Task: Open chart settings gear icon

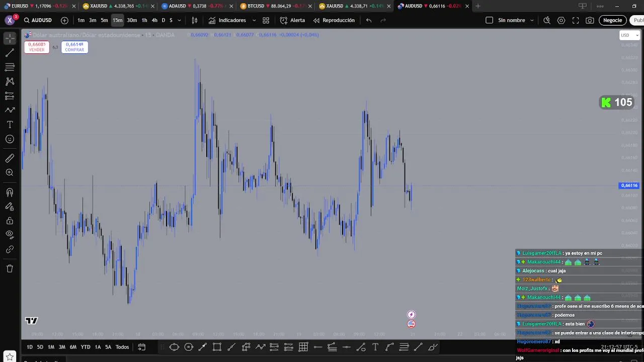Action: pos(561,20)
